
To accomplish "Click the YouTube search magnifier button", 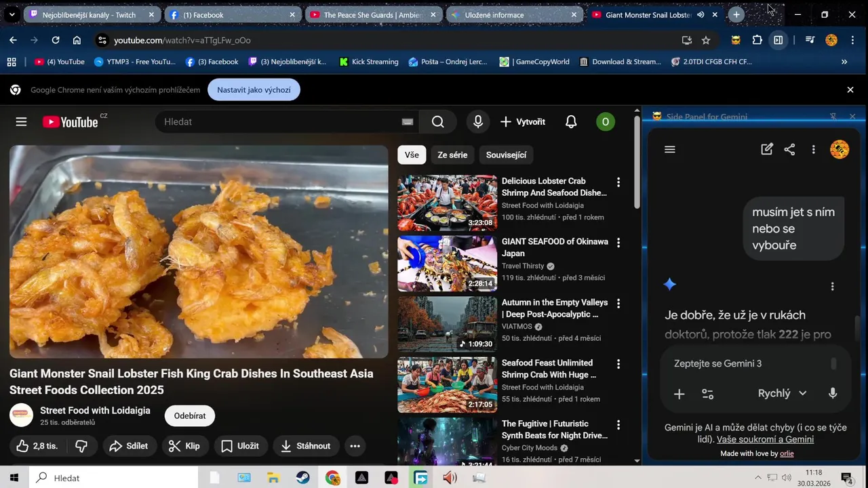I will click(438, 122).
